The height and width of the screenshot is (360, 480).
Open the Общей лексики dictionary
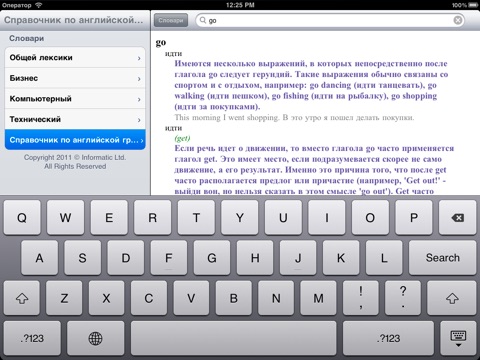(x=75, y=58)
